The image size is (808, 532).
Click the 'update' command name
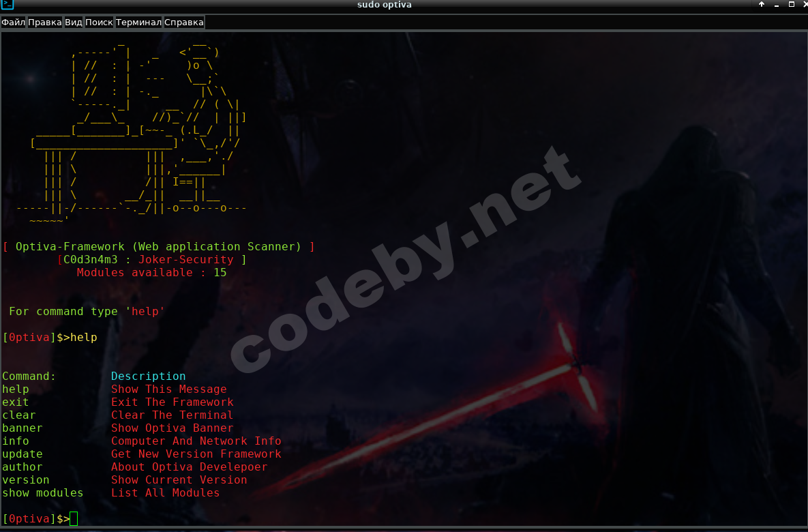(x=22, y=454)
